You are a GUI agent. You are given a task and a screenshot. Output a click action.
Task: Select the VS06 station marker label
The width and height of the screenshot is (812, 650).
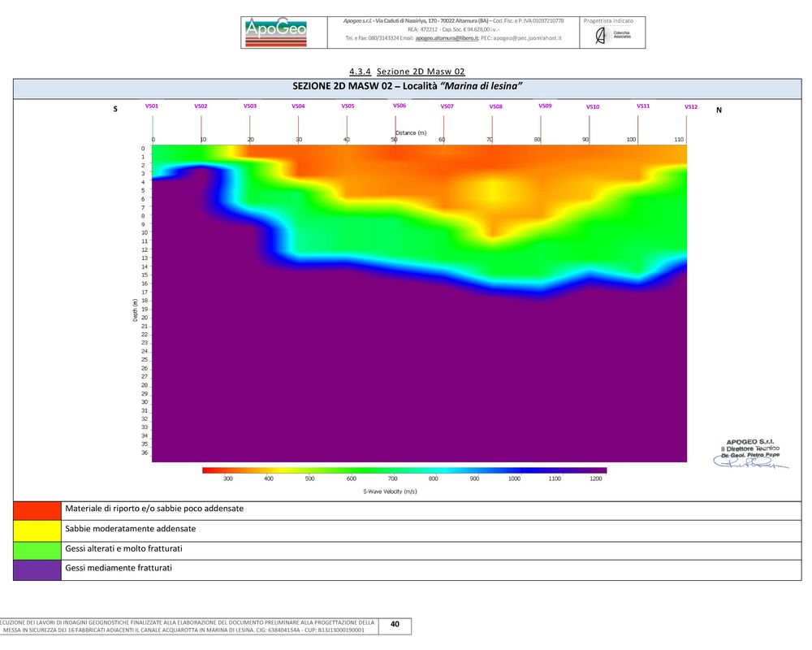click(400, 106)
